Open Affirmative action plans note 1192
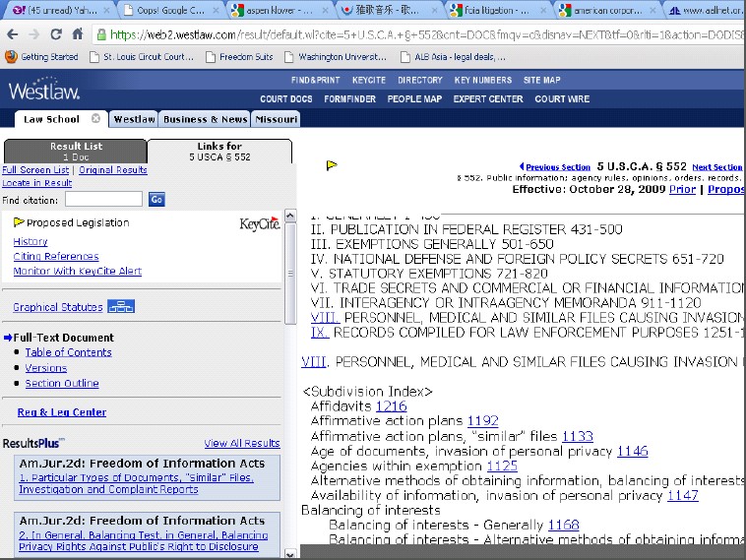746x560 pixels. [483, 420]
